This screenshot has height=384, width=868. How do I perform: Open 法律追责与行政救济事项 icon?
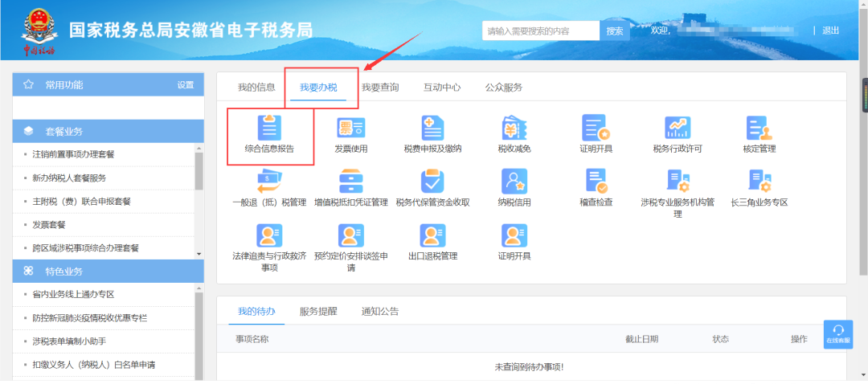click(x=269, y=236)
